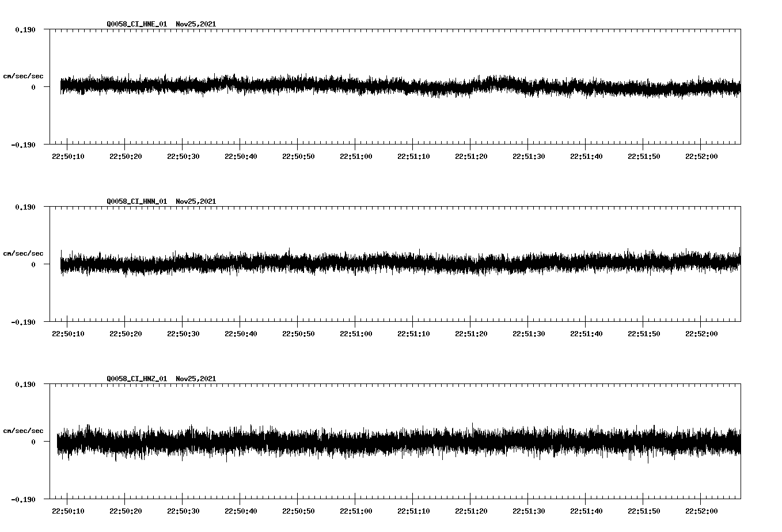Click the Q0058_CI_HNN_01 plot title
This screenshot has height=532, width=782.
pos(137,202)
